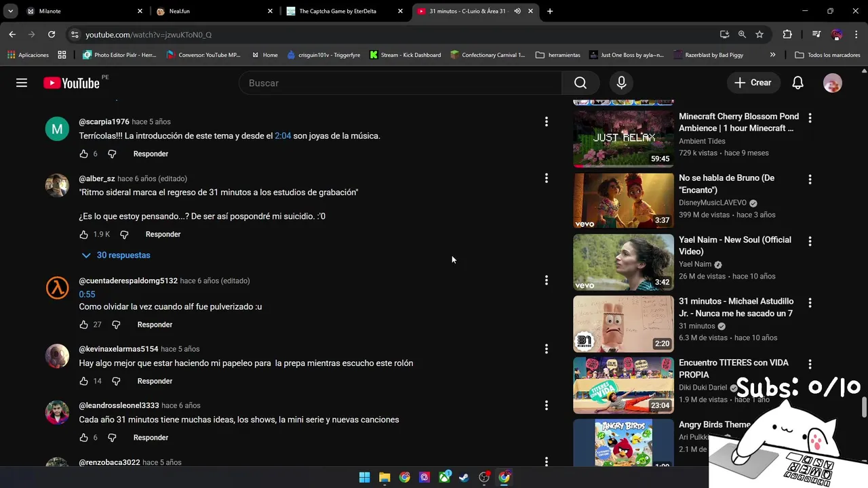Viewport: 868px width, 488px height.
Task: Dislike the comment by @alber_sz
Action: (x=124, y=235)
